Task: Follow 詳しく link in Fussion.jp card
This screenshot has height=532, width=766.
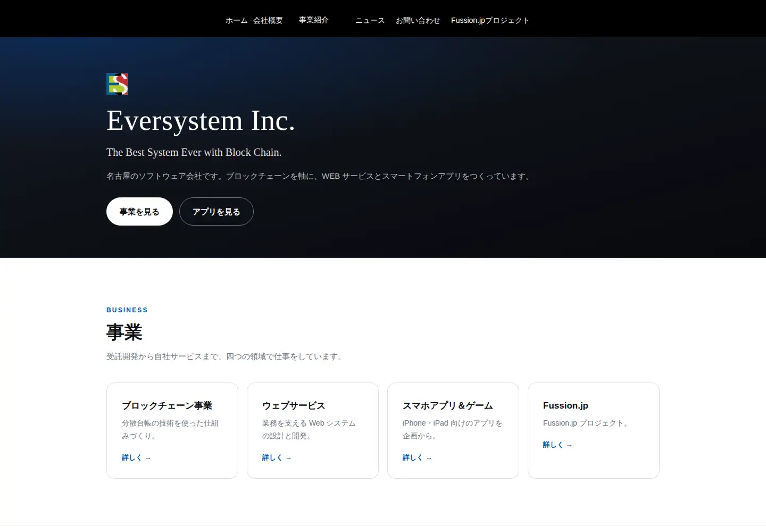Action: pos(558,445)
